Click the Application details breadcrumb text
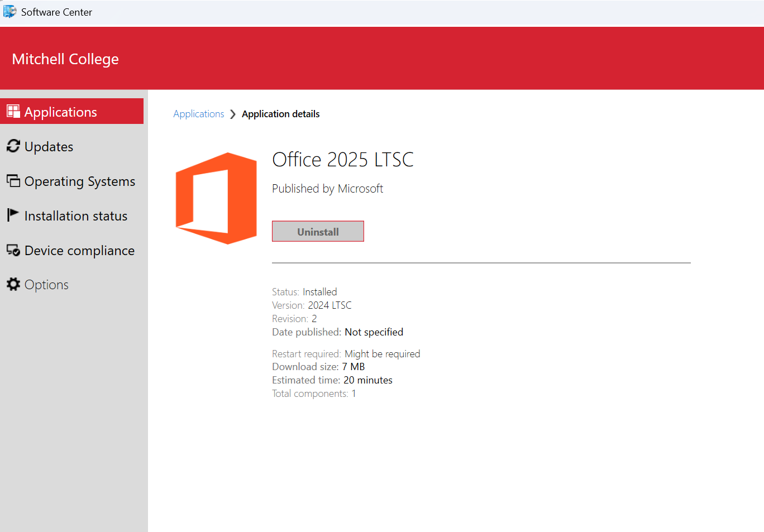 [280, 114]
